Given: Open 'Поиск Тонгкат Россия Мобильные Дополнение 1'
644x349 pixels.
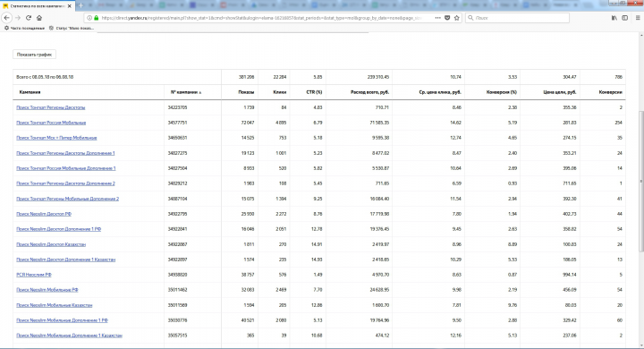Looking at the screenshot, I should 65,168.
